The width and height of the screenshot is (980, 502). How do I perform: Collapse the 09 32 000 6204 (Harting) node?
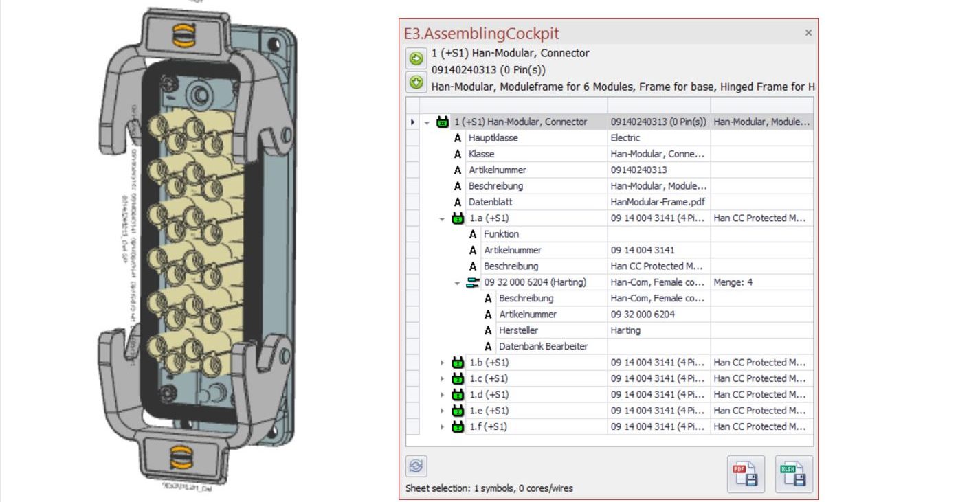457,282
